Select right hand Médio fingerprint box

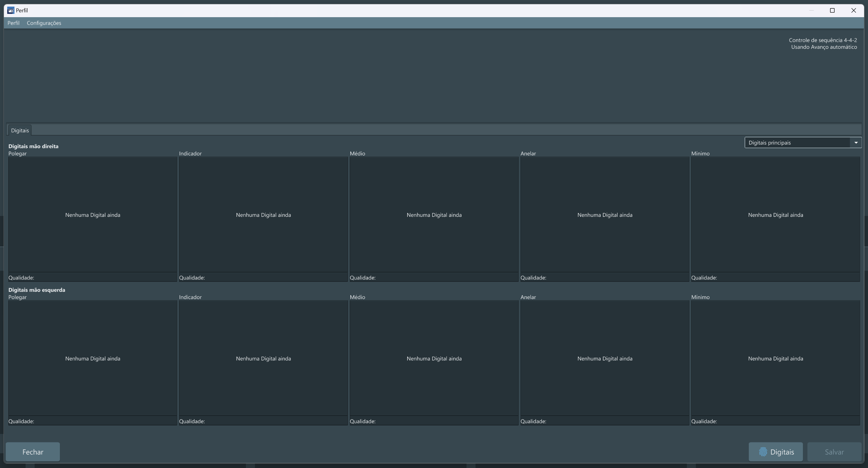tap(434, 215)
